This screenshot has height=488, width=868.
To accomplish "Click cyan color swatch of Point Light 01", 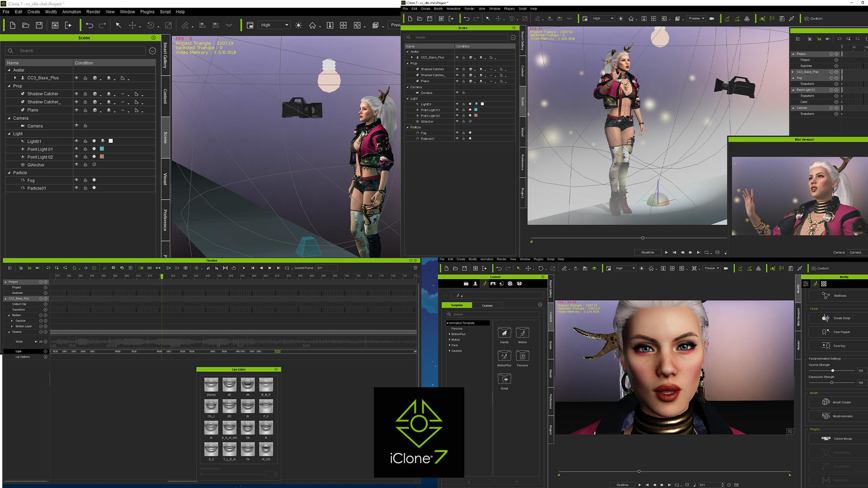I will coord(102,149).
